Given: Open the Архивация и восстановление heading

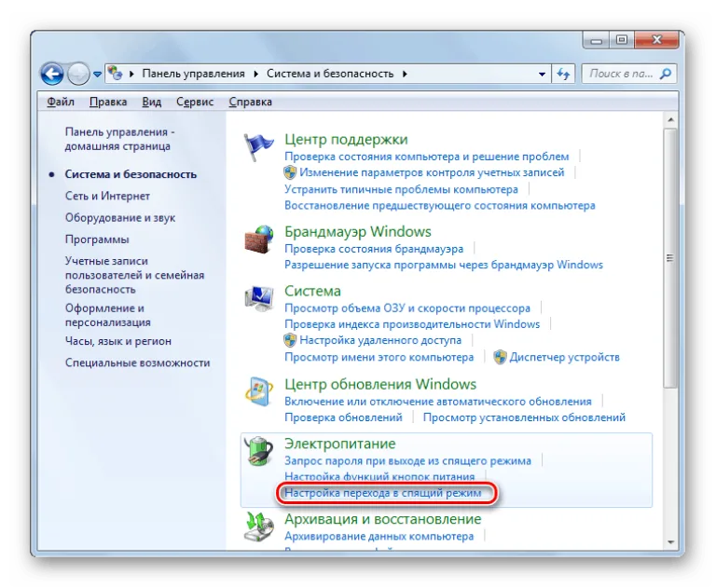Looking at the screenshot, I should click(x=382, y=520).
